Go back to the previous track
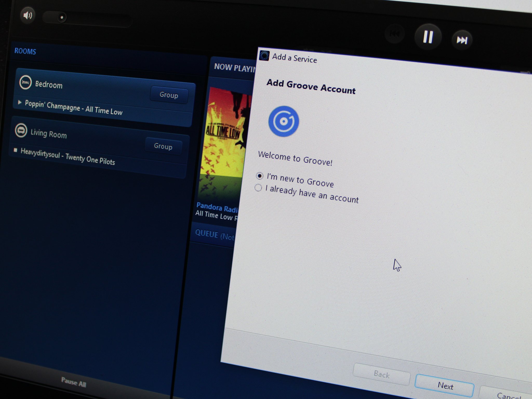This screenshot has width=532, height=399. click(394, 34)
